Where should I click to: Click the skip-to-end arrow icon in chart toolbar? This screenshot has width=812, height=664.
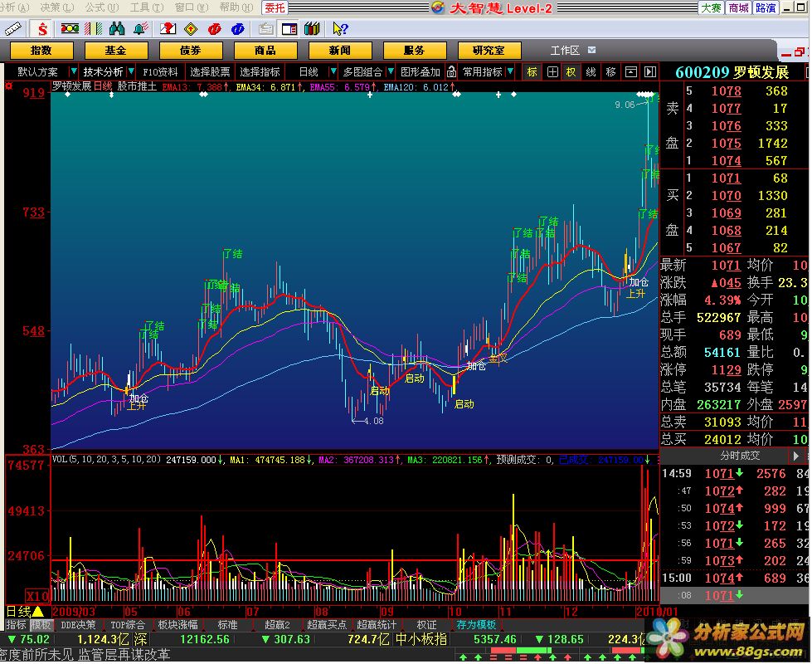point(650,72)
